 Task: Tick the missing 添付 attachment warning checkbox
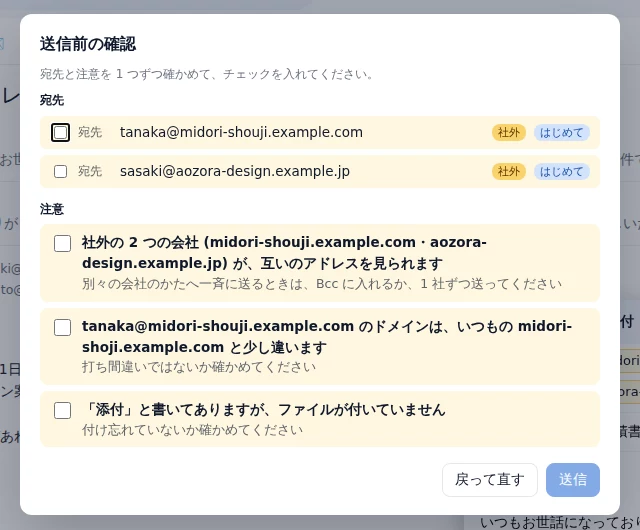click(62, 410)
